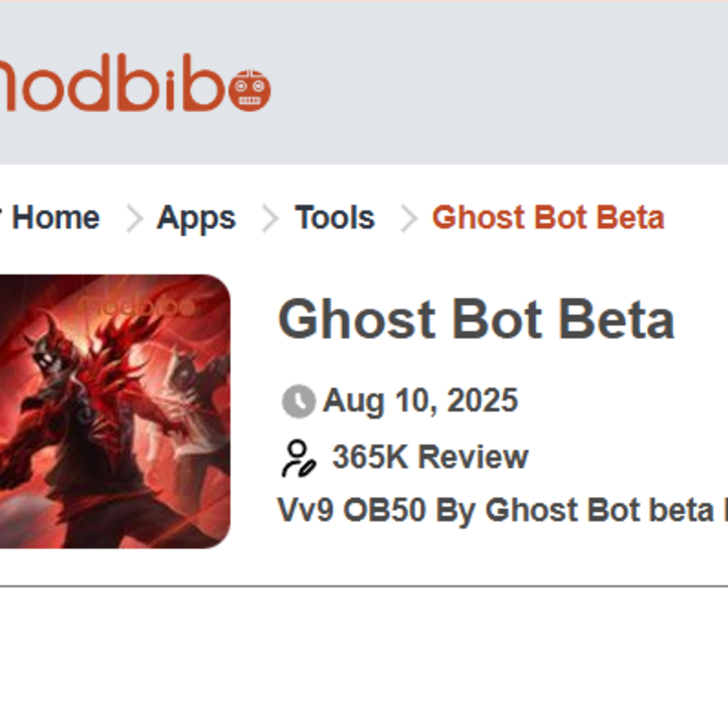Open the Tools category breadcrumb
Viewport: 728px width, 728px height.
coord(335,218)
